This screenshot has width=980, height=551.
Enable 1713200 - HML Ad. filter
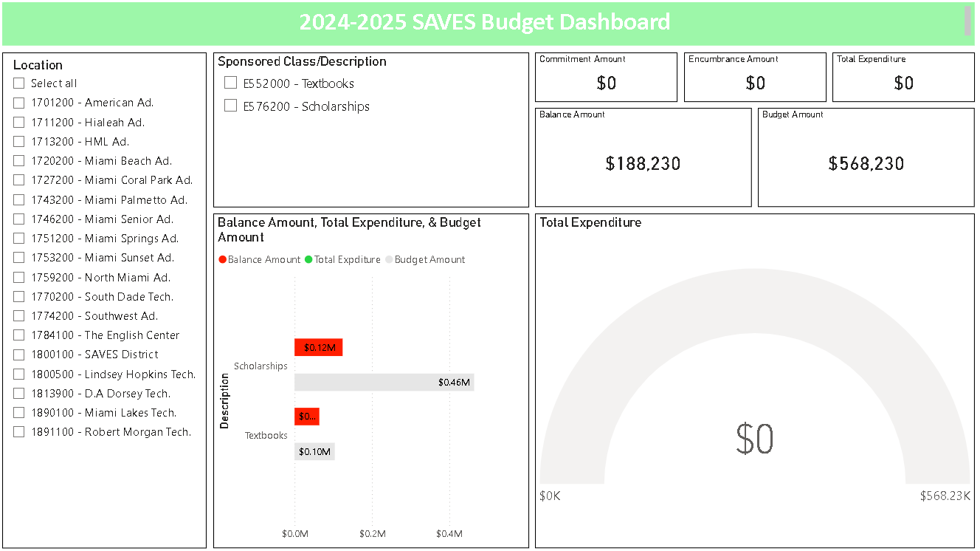(x=19, y=142)
